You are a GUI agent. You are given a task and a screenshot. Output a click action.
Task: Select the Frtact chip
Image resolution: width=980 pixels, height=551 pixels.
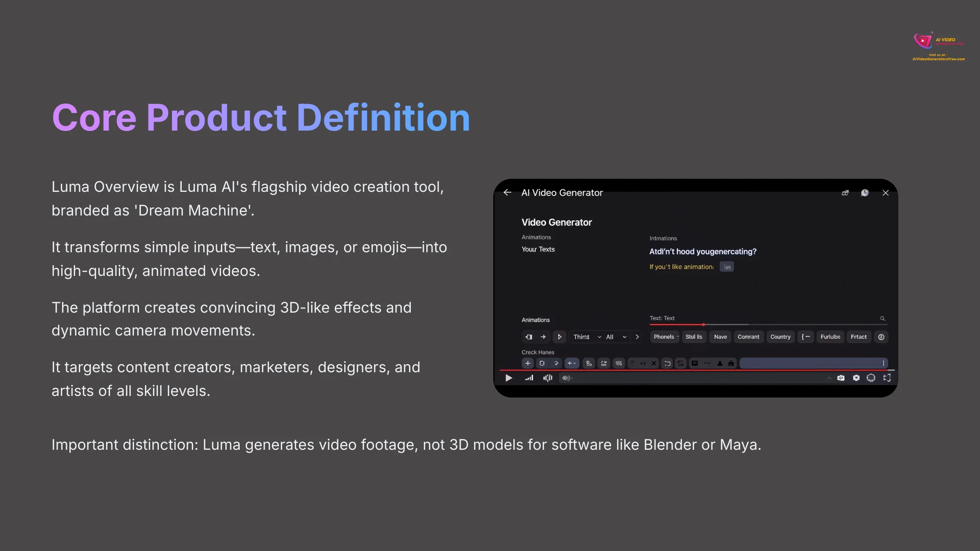coord(859,337)
